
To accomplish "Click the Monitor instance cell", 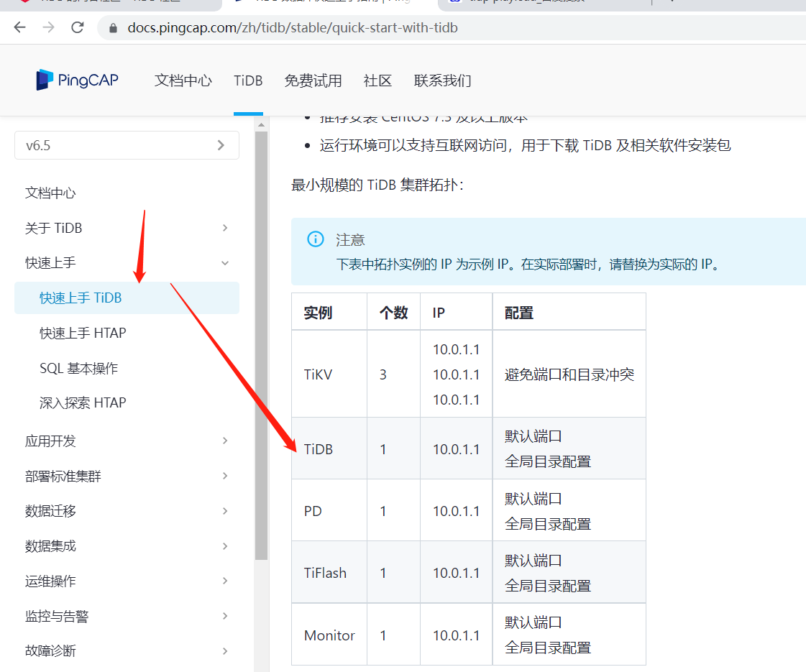I will click(329, 635).
